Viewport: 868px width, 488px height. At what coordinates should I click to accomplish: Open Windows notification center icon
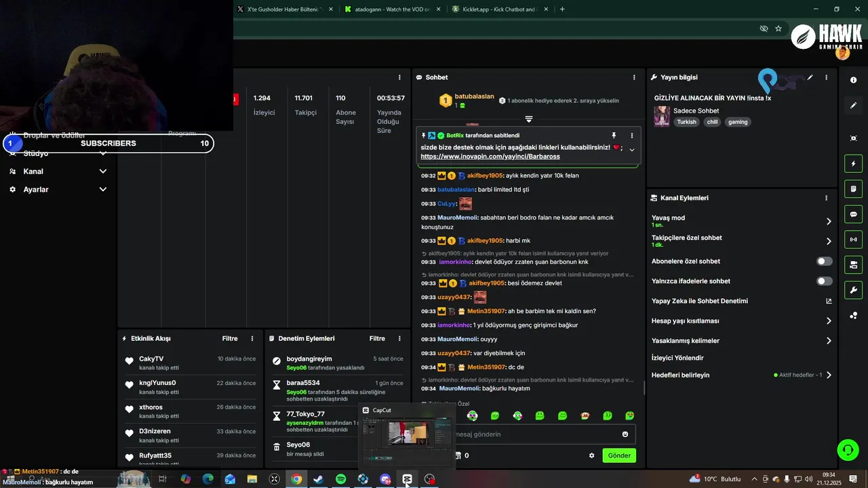pyautogui.click(x=853, y=479)
